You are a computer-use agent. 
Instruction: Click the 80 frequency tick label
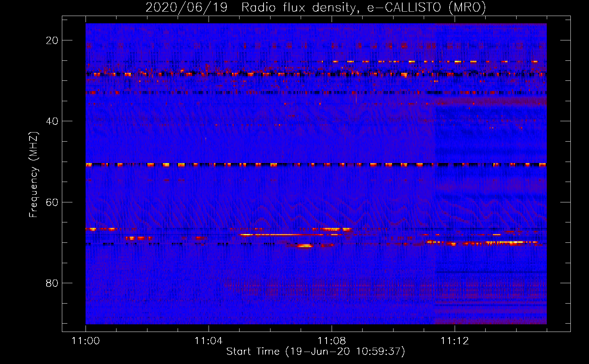(x=52, y=283)
